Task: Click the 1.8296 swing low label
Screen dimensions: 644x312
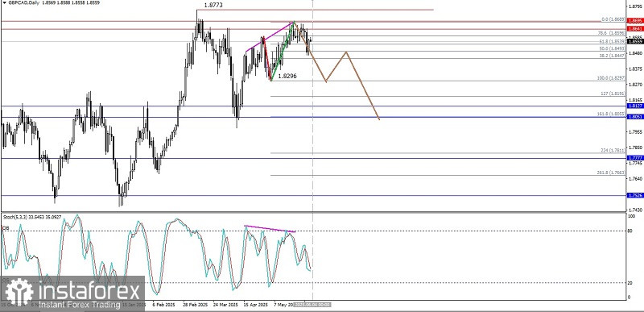Action: point(287,76)
